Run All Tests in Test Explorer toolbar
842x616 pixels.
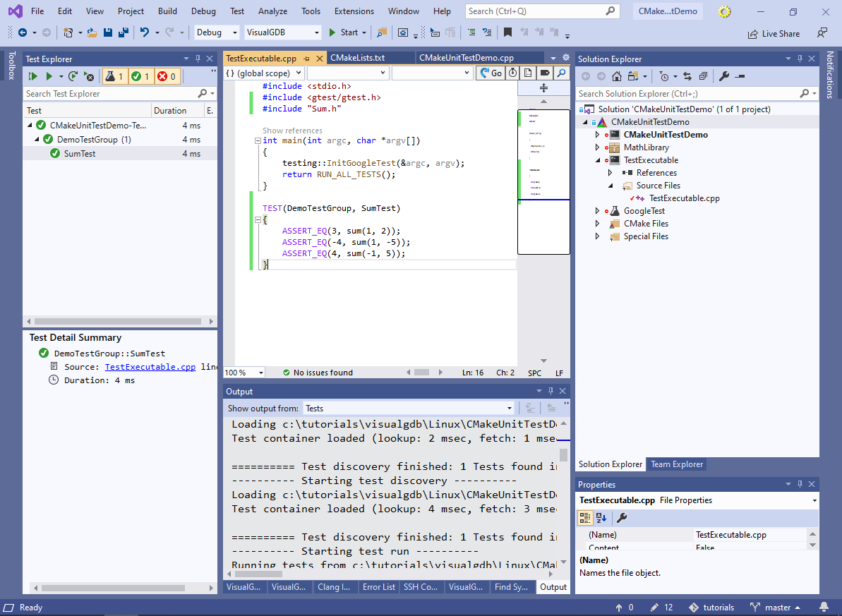point(32,76)
